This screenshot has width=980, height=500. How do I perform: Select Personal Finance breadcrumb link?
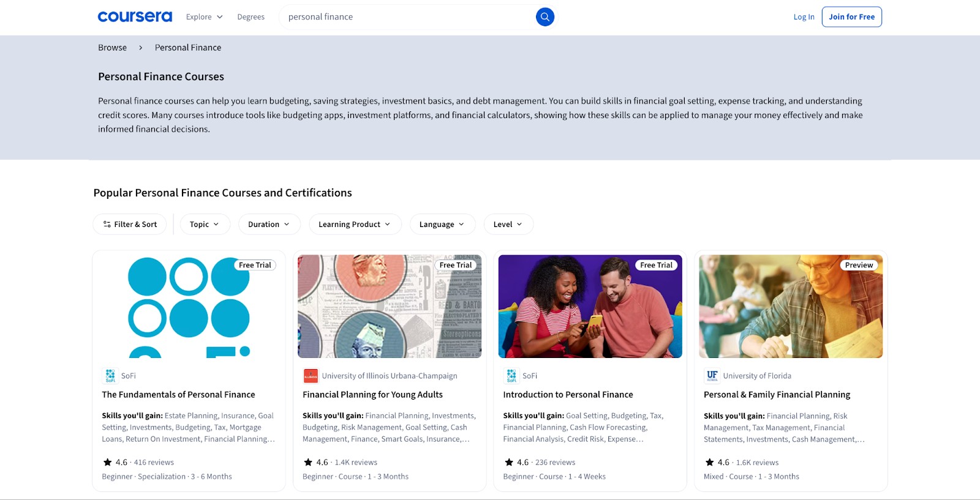[188, 48]
